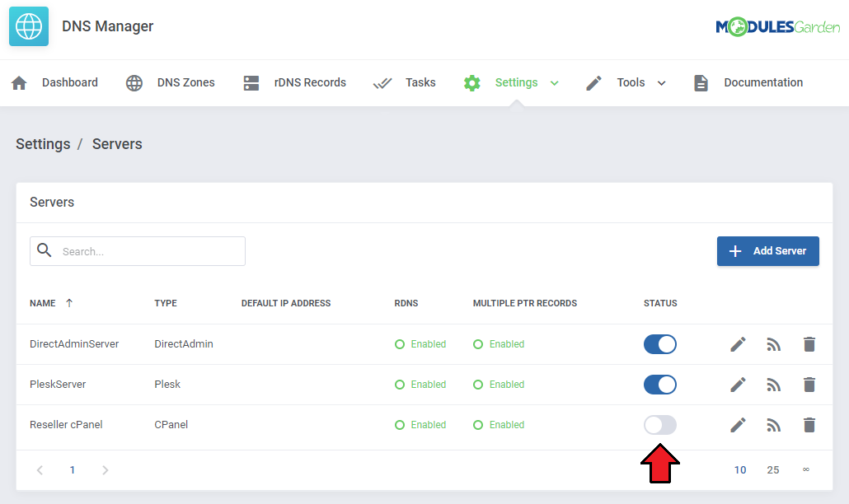Click the Dashboard home icon
The width and height of the screenshot is (849, 504).
point(19,82)
